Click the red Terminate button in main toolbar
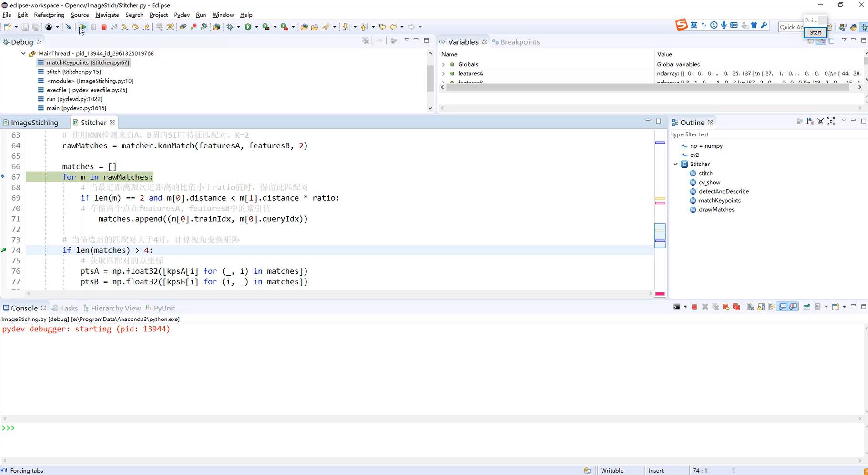 point(104,27)
